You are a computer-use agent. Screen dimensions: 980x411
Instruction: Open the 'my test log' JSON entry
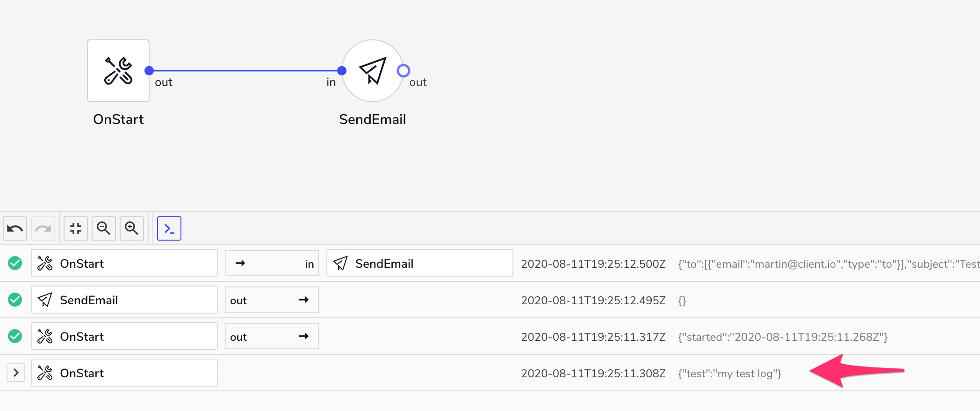point(729,374)
